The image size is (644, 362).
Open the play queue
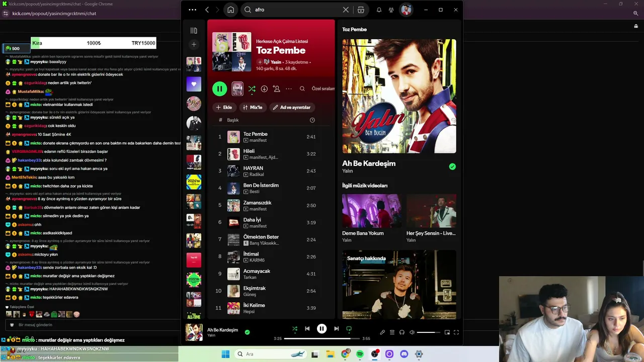[392, 332]
